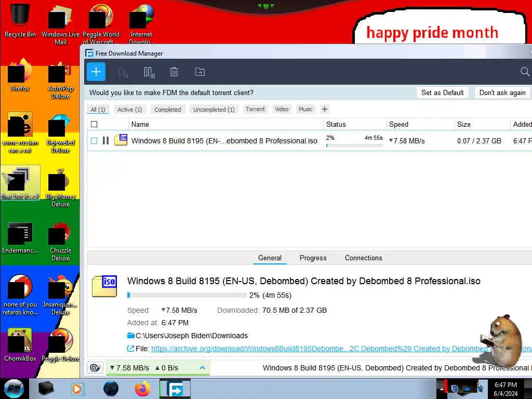The image size is (532, 399).
Task: Open the Windows Start orb
Action: 14,389
